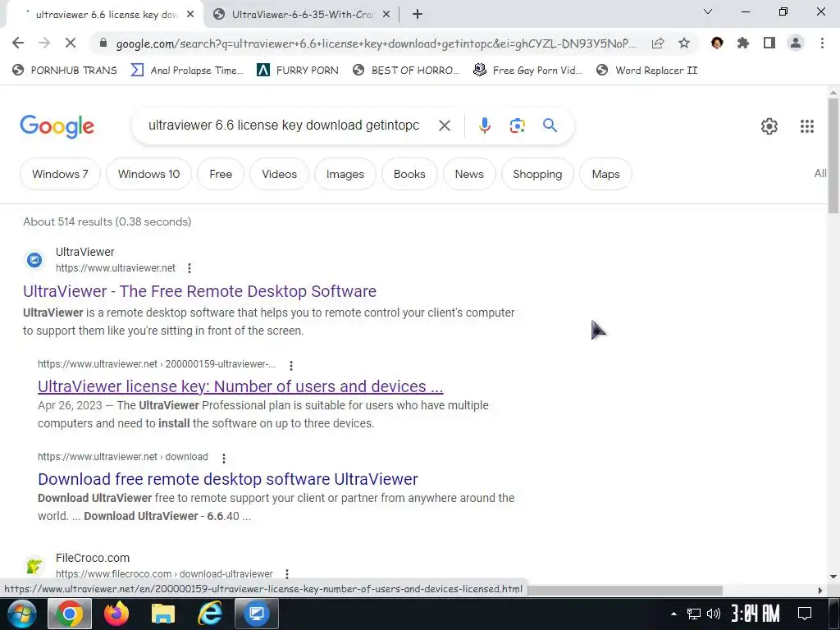Open the Chrome profile avatar
Viewport: 840px width, 630px height.
tap(796, 43)
